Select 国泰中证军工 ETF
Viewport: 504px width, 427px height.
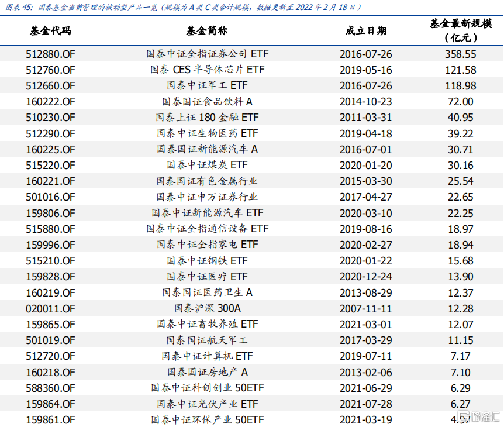click(x=208, y=85)
